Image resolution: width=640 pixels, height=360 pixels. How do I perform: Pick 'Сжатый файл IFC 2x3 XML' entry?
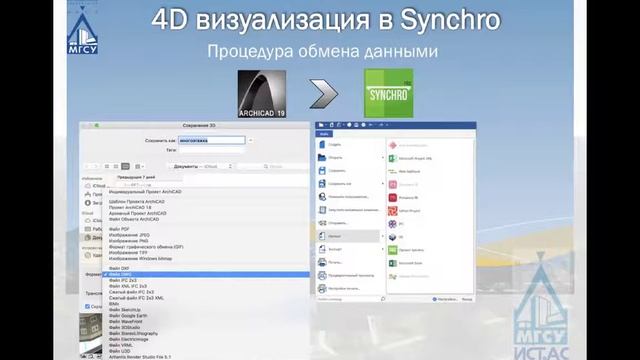[x=136, y=298]
